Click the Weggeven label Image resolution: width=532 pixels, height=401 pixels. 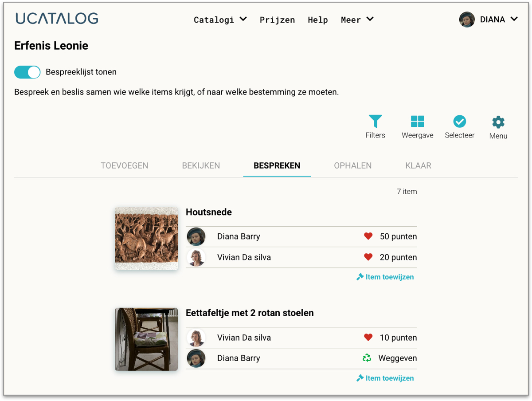coord(398,358)
